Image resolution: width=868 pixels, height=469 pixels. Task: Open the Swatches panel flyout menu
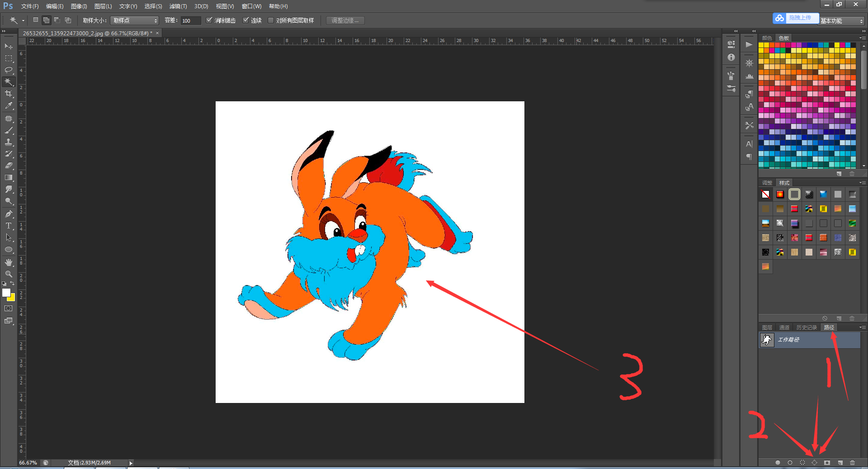[862, 38]
